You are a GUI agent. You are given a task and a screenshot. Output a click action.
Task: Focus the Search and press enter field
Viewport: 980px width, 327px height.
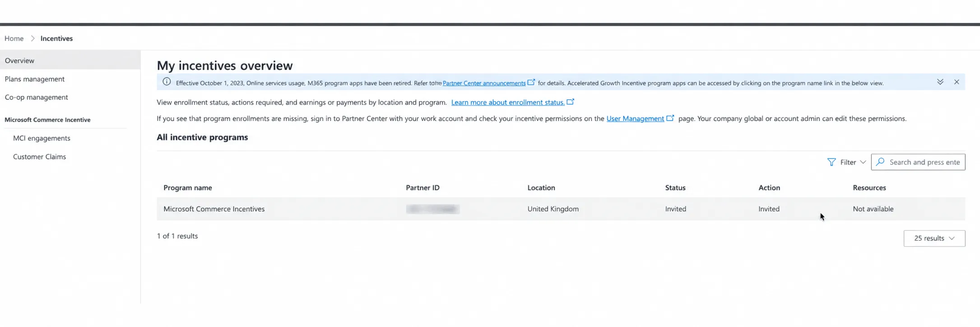click(918, 162)
